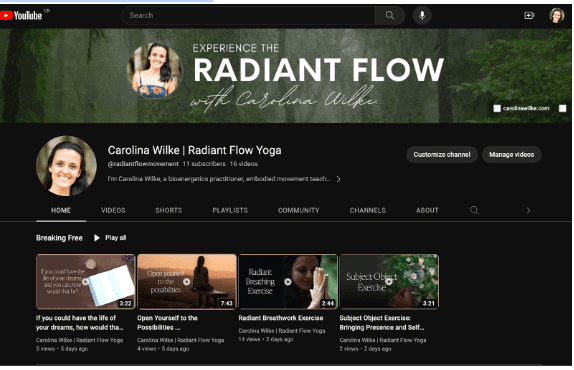The image size is (574, 370).
Task: Click the YouTube logo
Action: (x=21, y=15)
